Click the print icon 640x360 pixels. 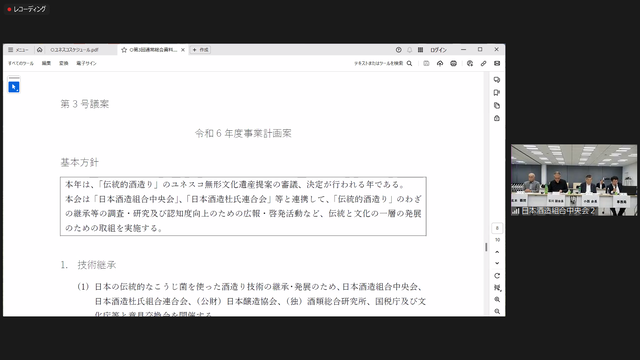(453, 63)
